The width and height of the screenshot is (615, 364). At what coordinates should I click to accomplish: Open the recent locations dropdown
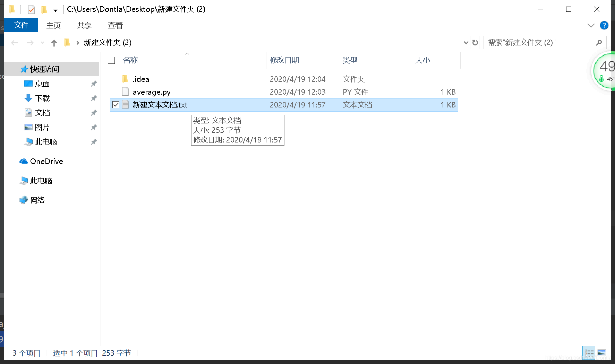(x=42, y=42)
